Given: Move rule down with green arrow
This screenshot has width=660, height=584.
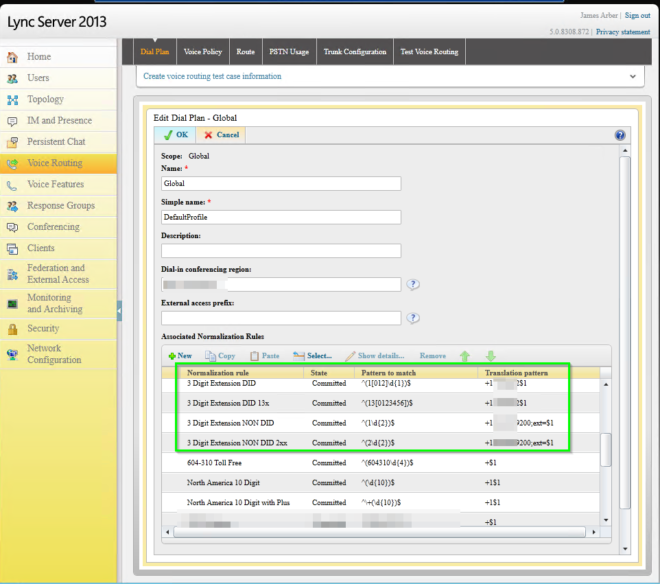Looking at the screenshot, I should [490, 355].
